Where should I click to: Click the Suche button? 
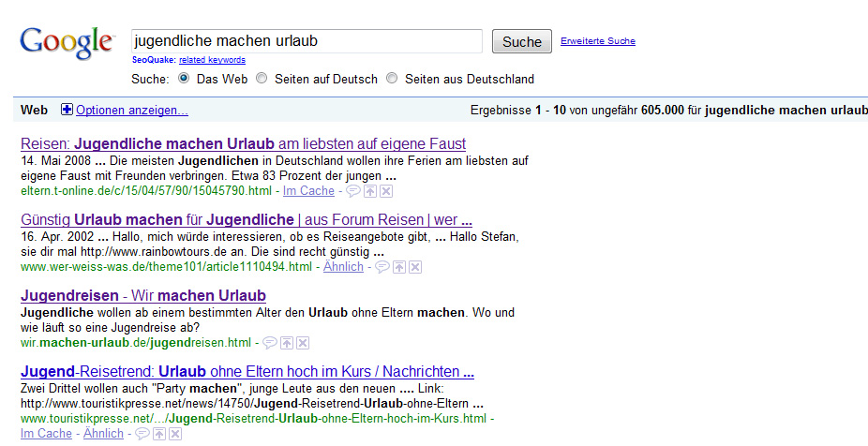(x=522, y=41)
